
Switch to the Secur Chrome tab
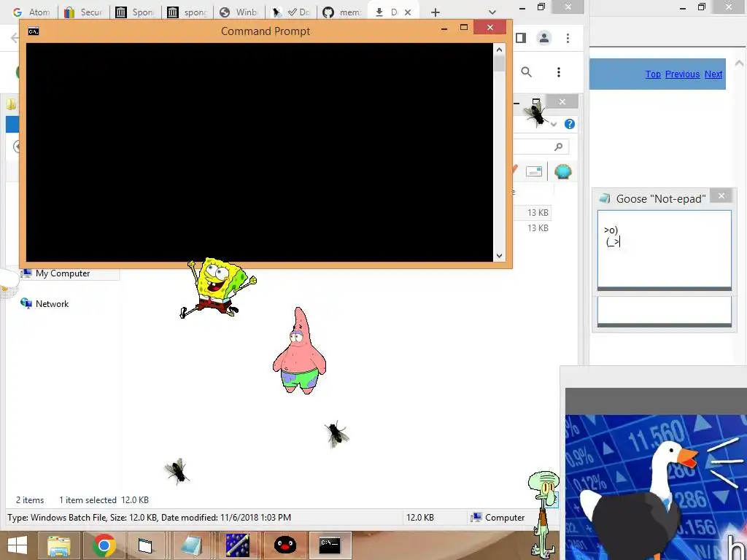tap(83, 12)
